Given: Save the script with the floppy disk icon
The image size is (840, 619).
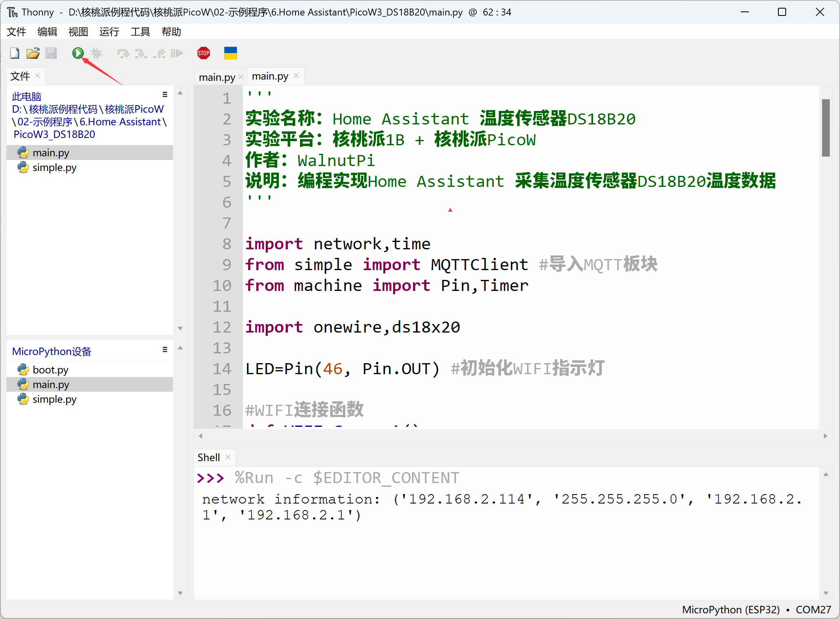Looking at the screenshot, I should [51, 53].
